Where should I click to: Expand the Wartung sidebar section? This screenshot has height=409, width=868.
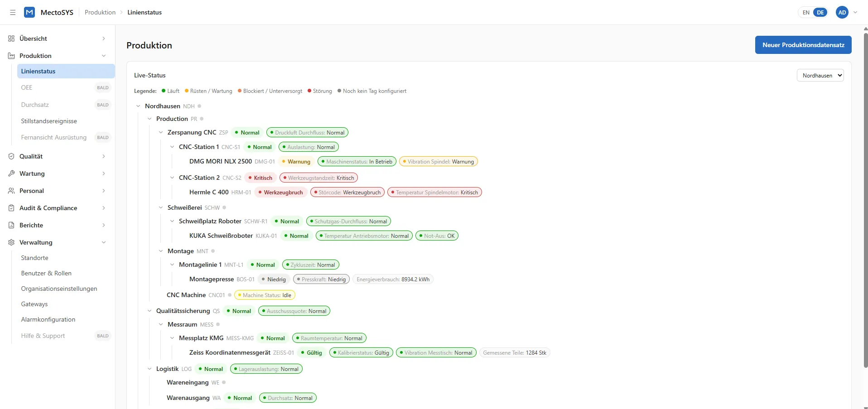(x=104, y=173)
